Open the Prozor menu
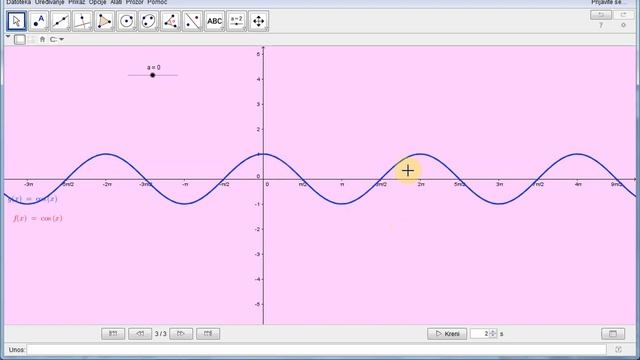 (x=135, y=2)
